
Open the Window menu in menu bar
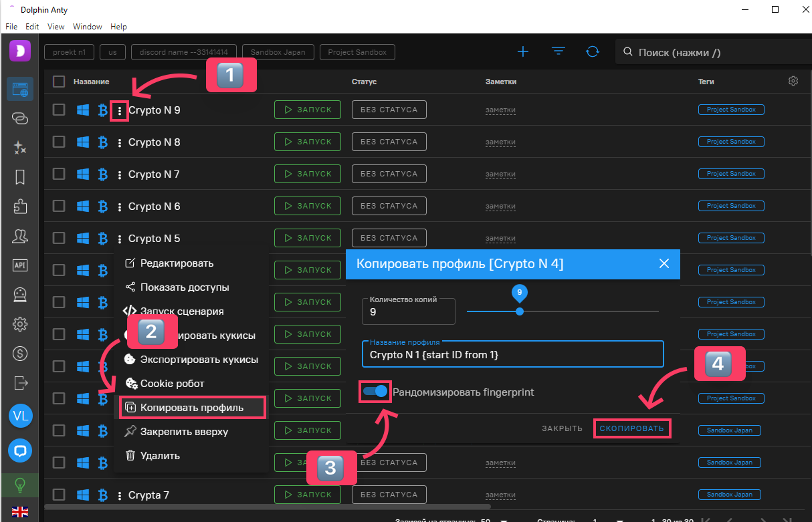click(88, 27)
